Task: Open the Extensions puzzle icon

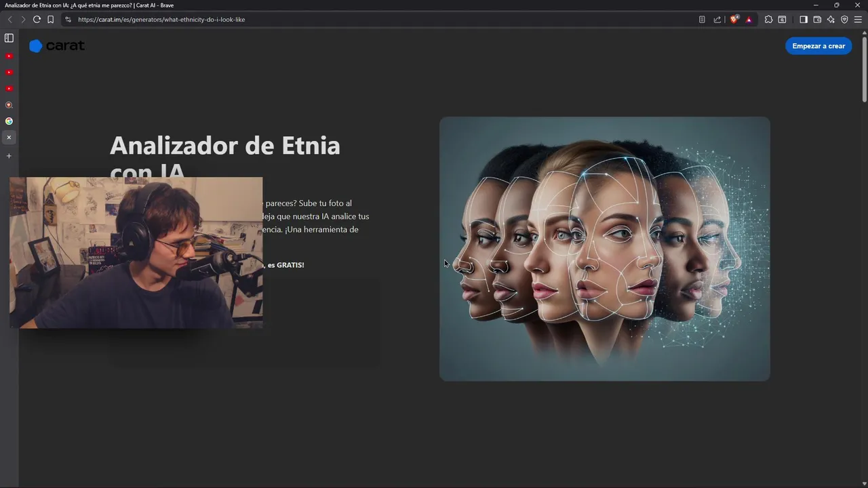Action: pos(768,20)
